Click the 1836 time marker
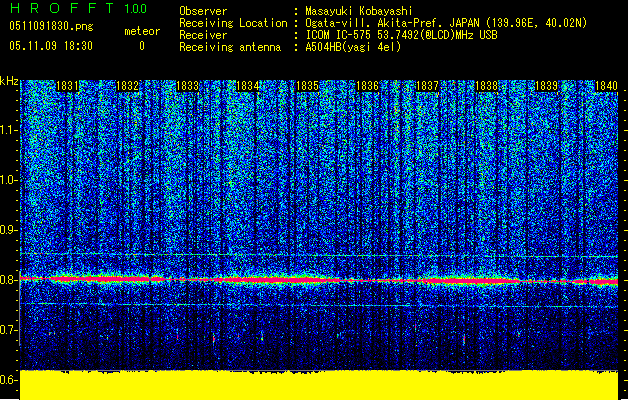 click(367, 86)
